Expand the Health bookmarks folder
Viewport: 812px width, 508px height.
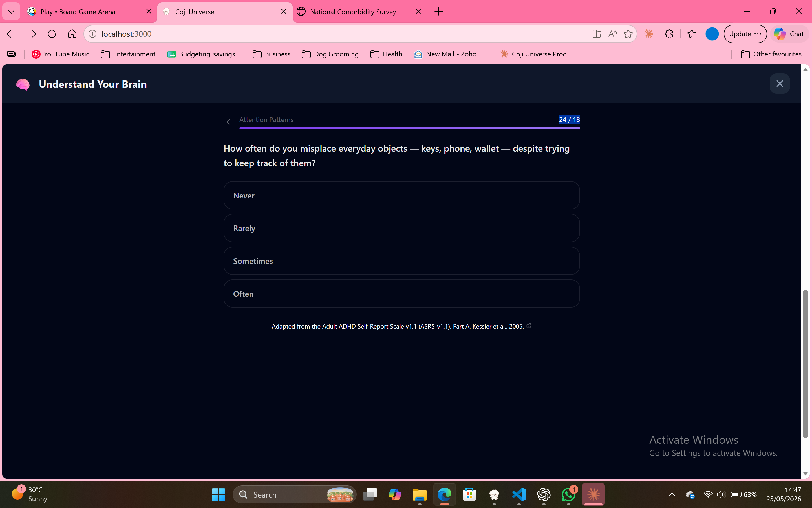pos(386,54)
